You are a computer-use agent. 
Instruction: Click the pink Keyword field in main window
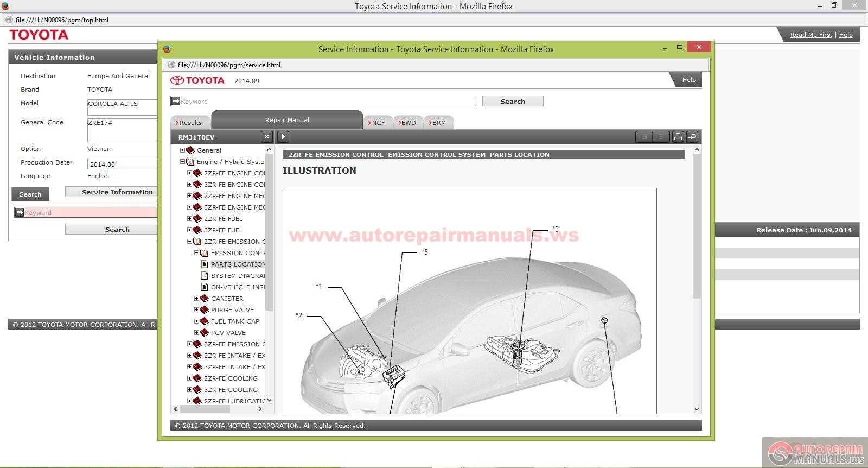(86, 212)
